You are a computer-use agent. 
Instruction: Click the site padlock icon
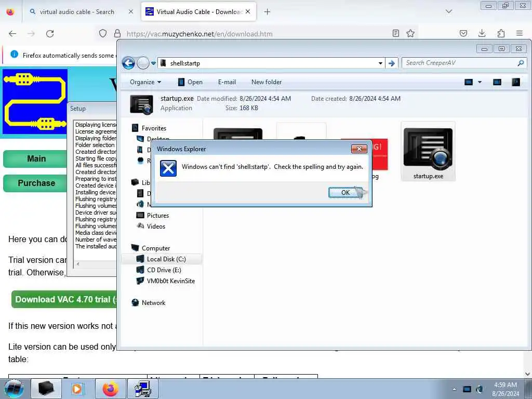[117, 34]
